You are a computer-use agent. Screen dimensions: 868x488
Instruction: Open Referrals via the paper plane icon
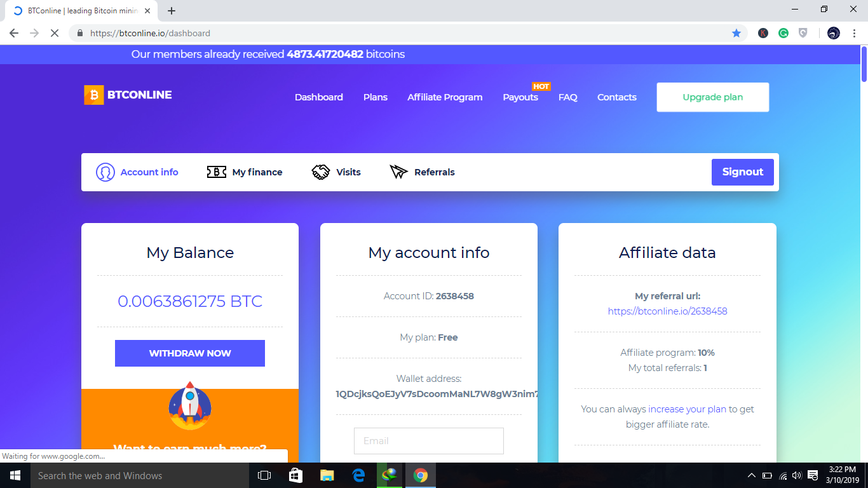(x=398, y=172)
